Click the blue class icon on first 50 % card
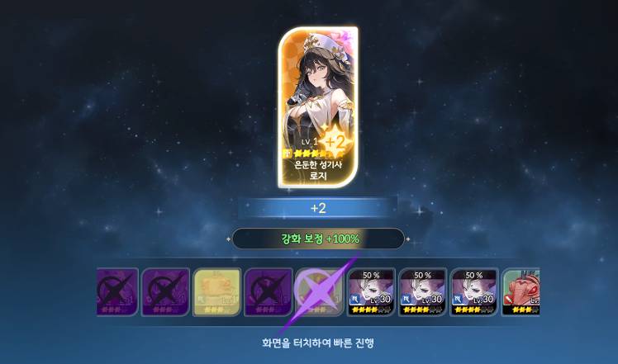Image resolution: width=618 pixels, height=364 pixels. [x=354, y=300]
